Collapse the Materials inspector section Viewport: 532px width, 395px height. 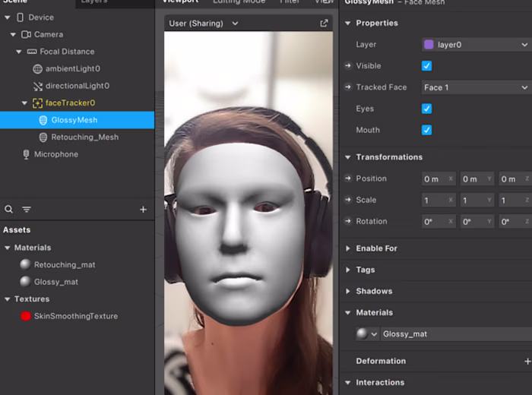pyautogui.click(x=347, y=313)
